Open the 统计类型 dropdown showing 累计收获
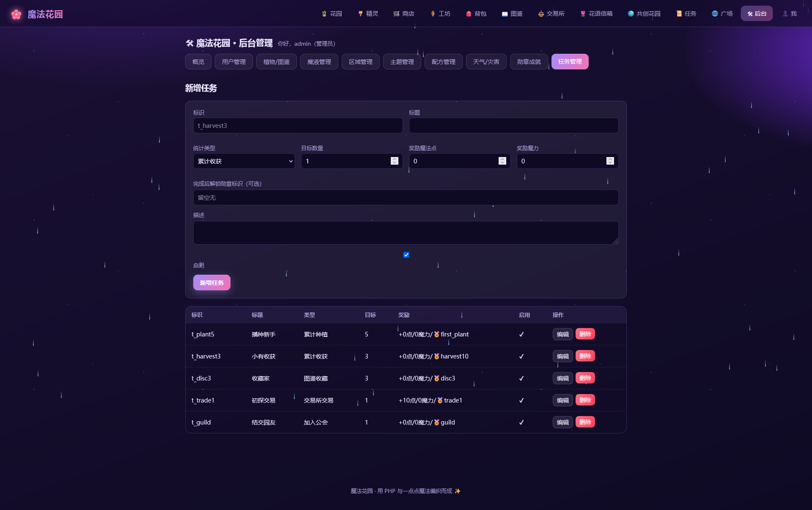 pos(244,161)
